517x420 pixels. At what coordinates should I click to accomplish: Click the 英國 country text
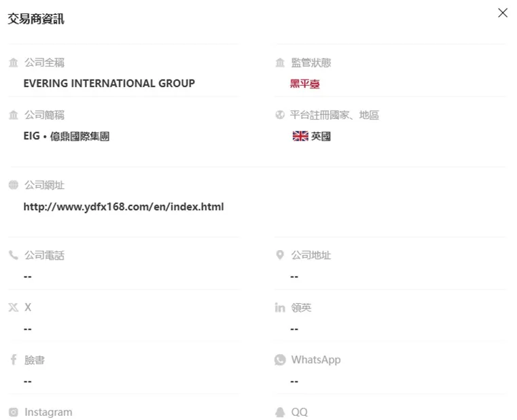click(321, 136)
